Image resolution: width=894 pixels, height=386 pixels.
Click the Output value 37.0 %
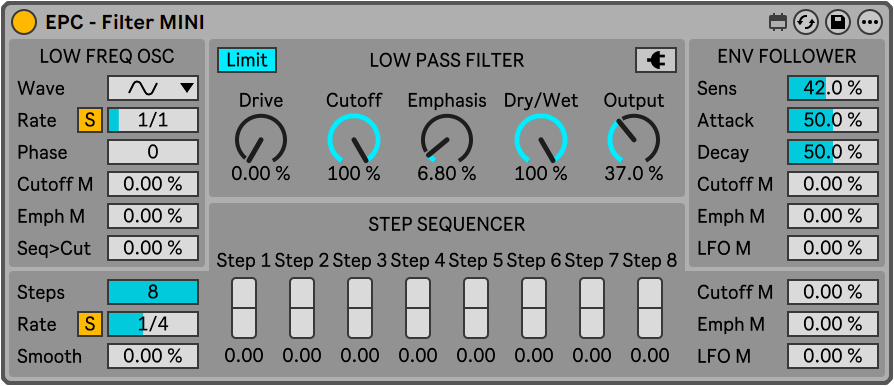[x=634, y=173]
